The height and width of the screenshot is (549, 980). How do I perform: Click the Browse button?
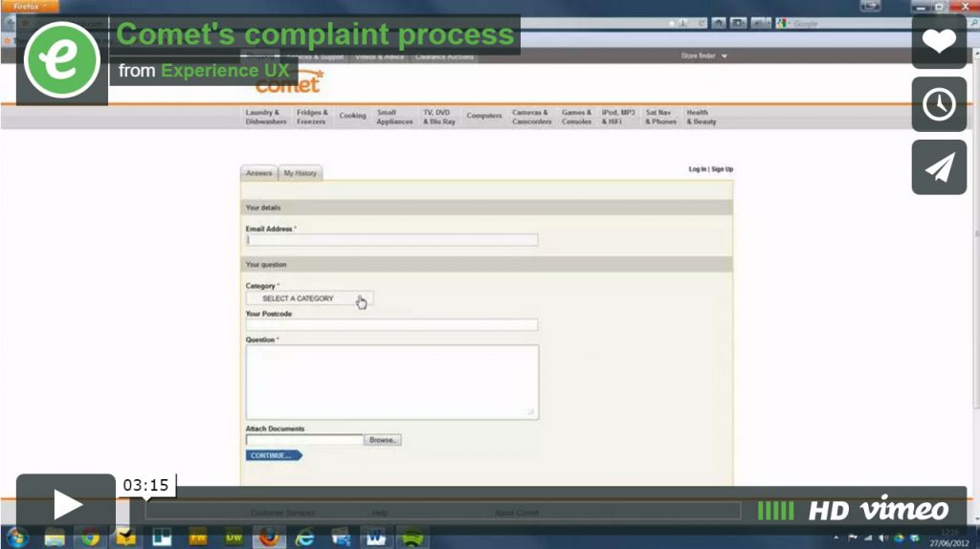tap(383, 440)
